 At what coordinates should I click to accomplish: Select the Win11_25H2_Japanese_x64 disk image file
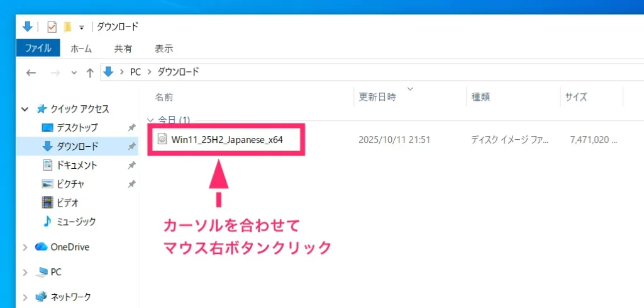coord(226,139)
